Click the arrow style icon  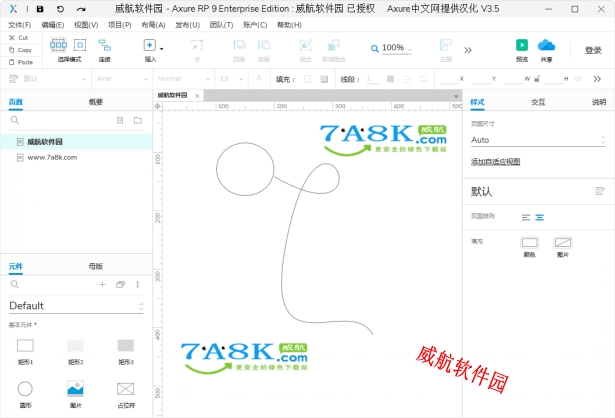pos(424,79)
